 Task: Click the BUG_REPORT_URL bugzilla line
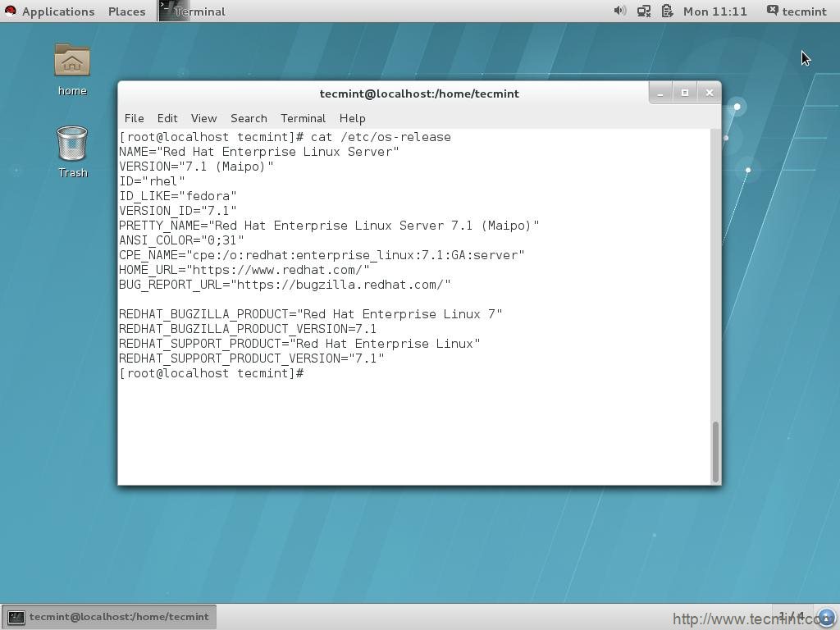pyautogui.click(x=285, y=285)
